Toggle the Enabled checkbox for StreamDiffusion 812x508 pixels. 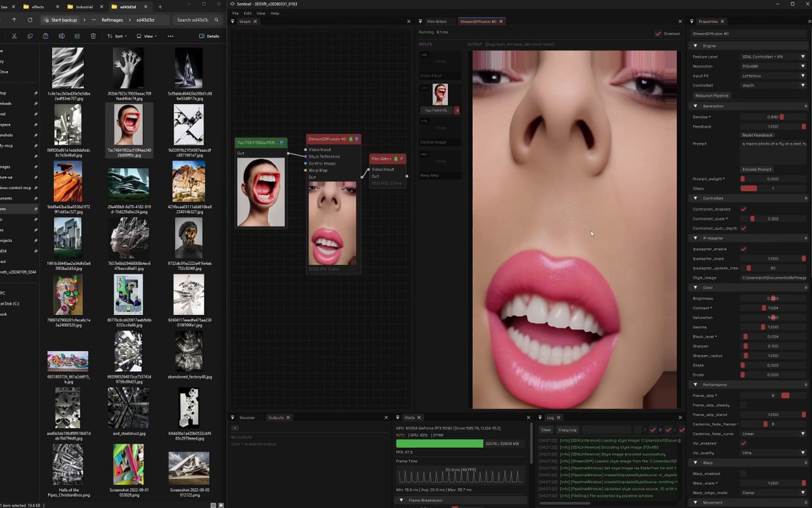click(x=658, y=33)
